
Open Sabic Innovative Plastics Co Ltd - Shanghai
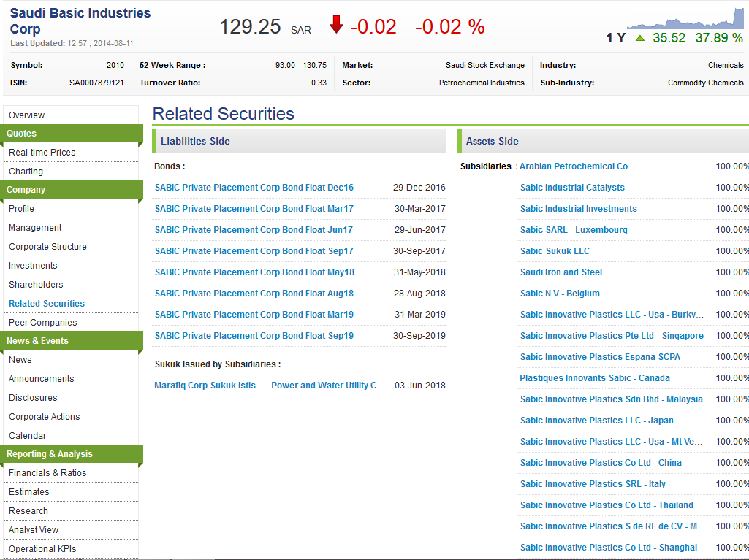pos(609,547)
